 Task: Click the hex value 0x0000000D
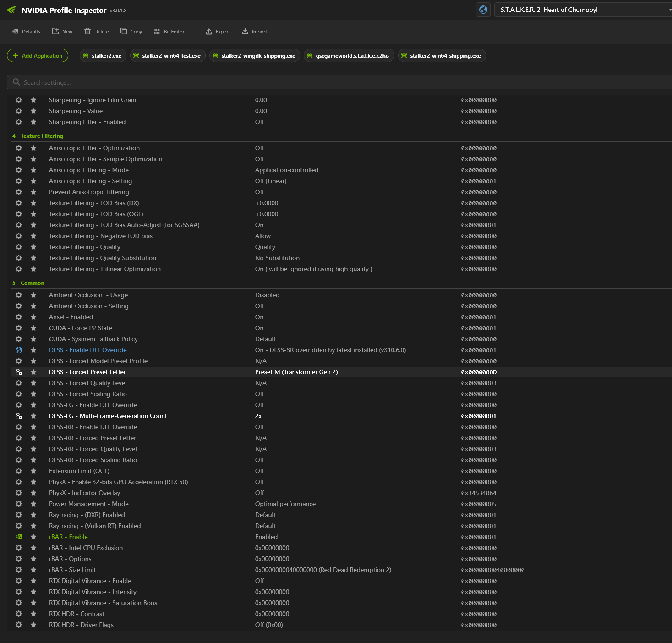(479, 372)
